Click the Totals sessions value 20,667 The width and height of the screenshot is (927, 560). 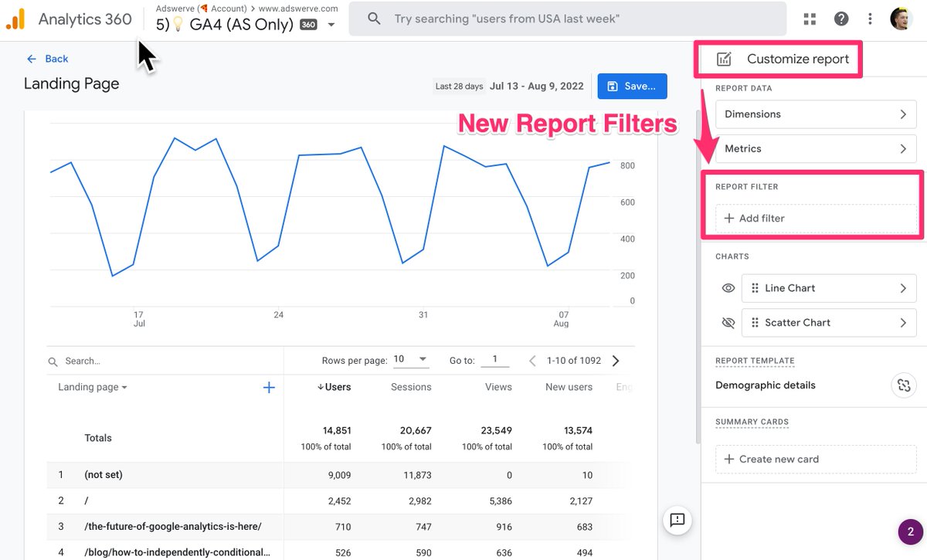417,430
